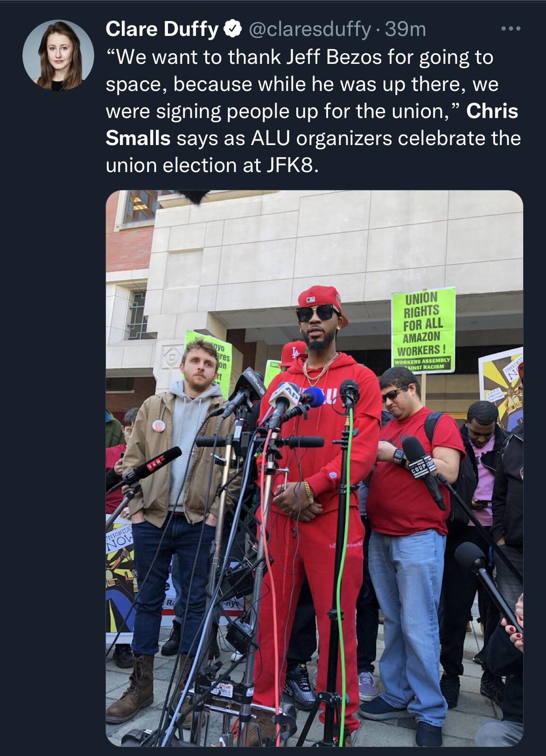Click the bold Chris Smalls name in tweet

(312, 125)
